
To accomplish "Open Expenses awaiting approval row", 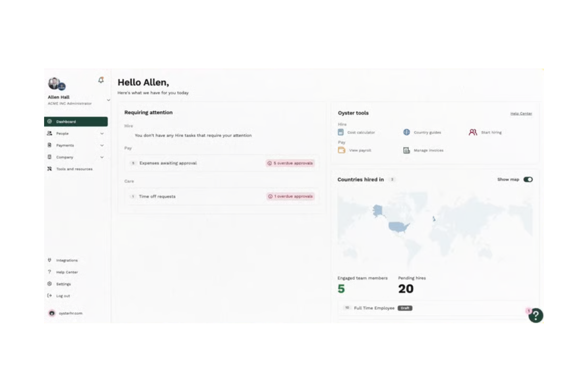I will click(x=222, y=163).
